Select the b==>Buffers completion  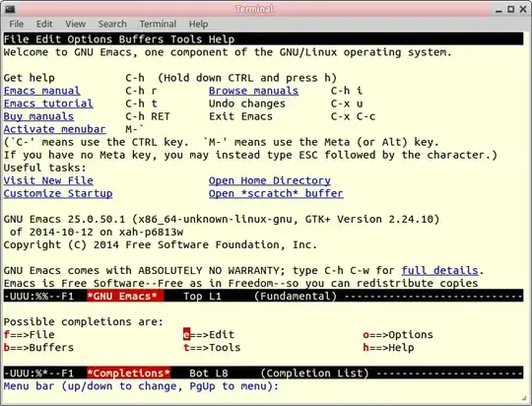pyautogui.click(x=38, y=348)
